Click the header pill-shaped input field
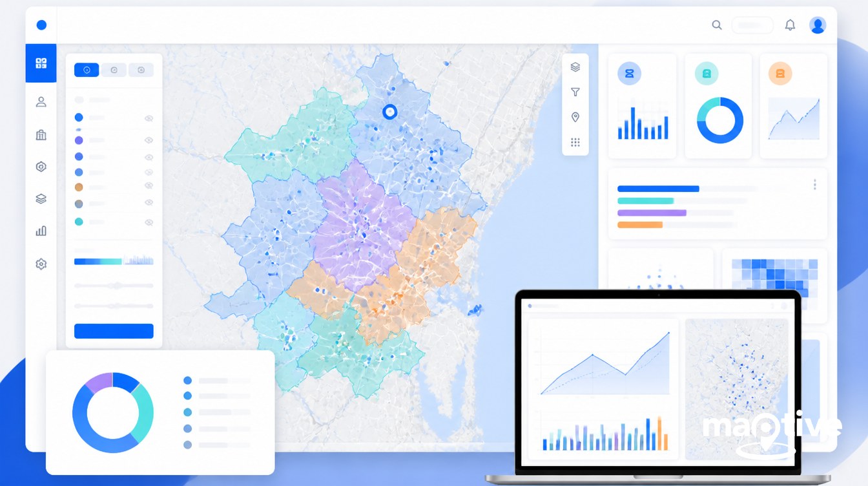 click(x=752, y=25)
